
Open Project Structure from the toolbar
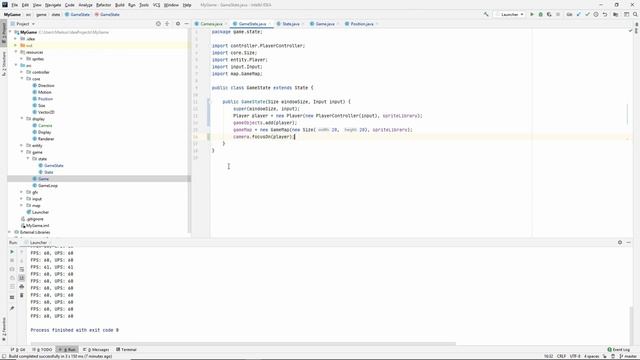(616, 14)
